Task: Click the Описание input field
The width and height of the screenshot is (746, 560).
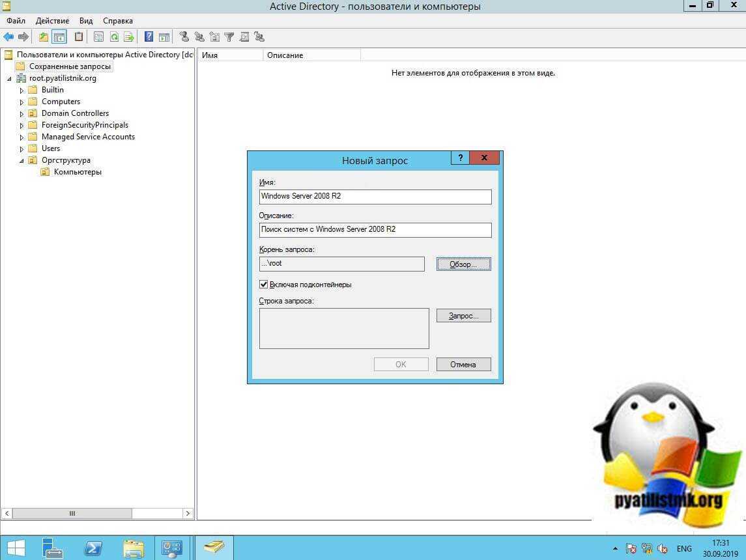Action: (375, 230)
